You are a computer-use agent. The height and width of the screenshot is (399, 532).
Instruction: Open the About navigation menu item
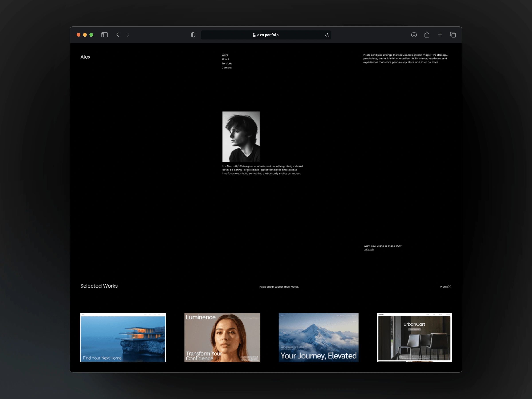225,59
